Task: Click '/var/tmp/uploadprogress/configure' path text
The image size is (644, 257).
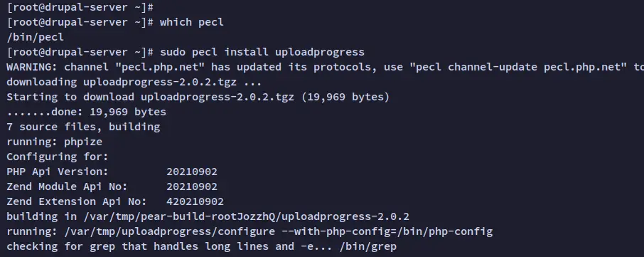Action: point(170,231)
